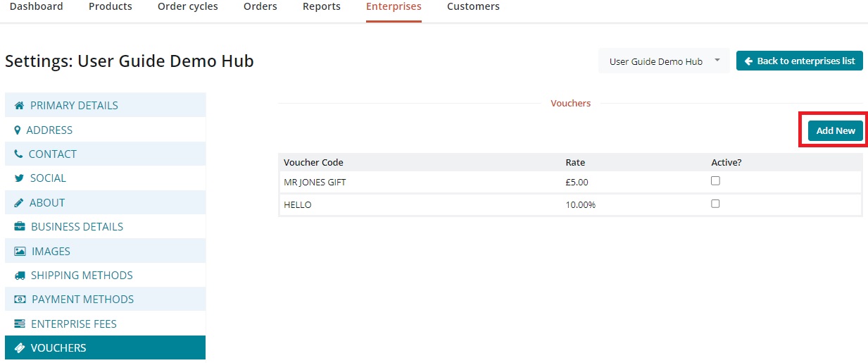Open the User Guide Demo Hub dropdown
The image size is (868, 363).
664,61
